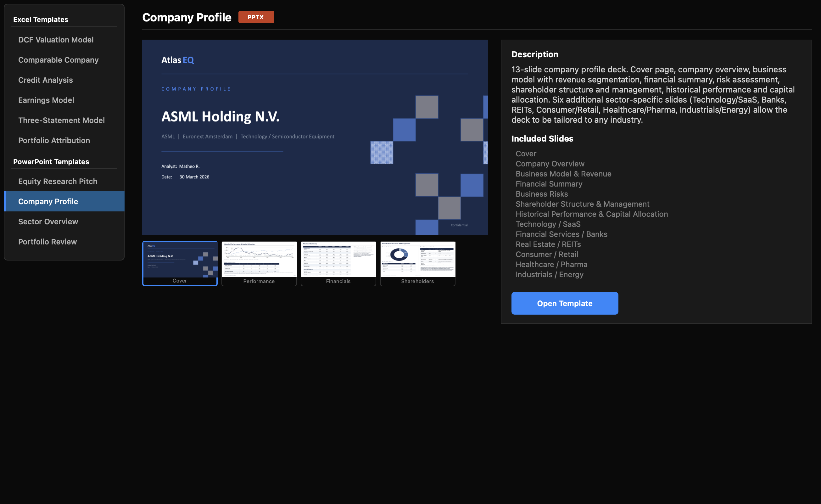821x504 pixels.
Task: Show the Shareholders slide thumbnail
Action: click(x=418, y=264)
